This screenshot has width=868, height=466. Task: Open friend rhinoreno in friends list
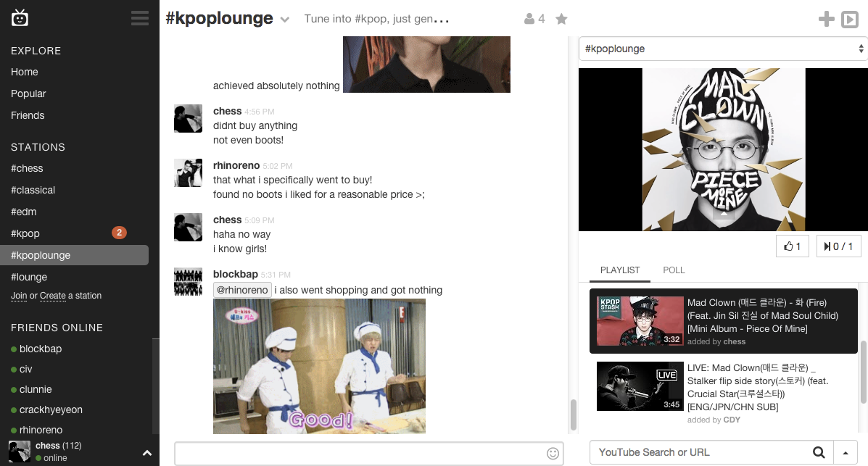tap(41, 430)
